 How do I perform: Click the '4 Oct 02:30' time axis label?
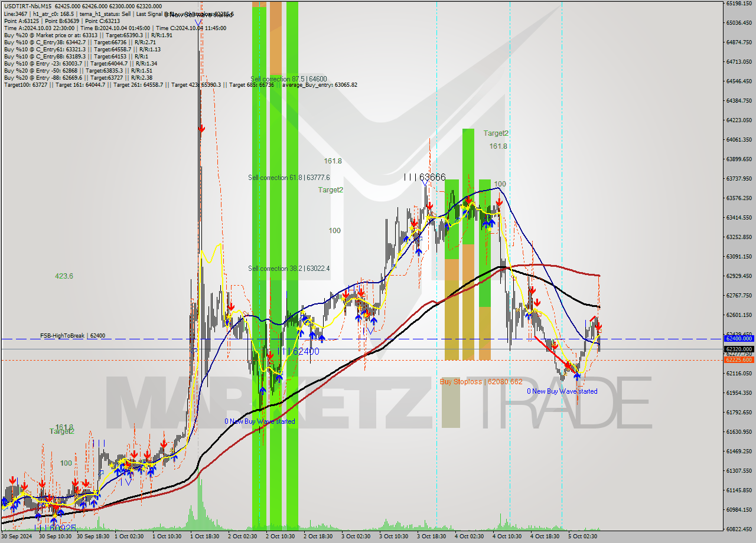tap(470, 537)
